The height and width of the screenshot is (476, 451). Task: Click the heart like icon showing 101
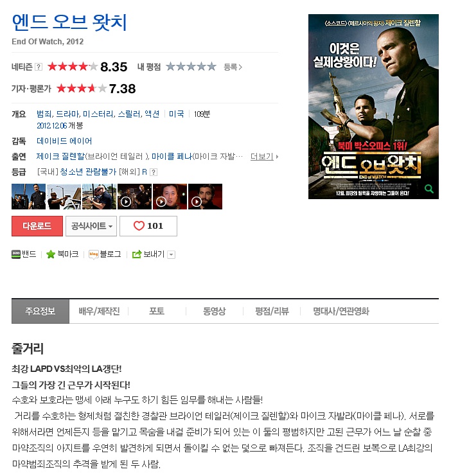139,226
